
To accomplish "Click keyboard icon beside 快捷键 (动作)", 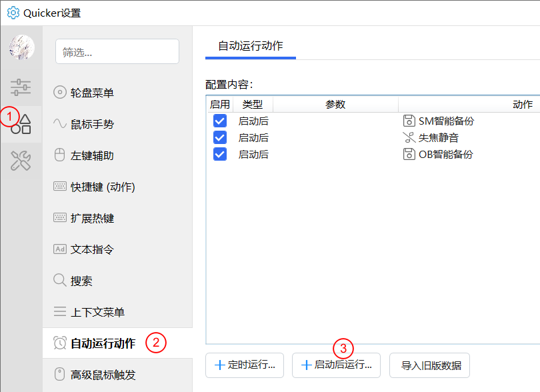I will (60, 187).
